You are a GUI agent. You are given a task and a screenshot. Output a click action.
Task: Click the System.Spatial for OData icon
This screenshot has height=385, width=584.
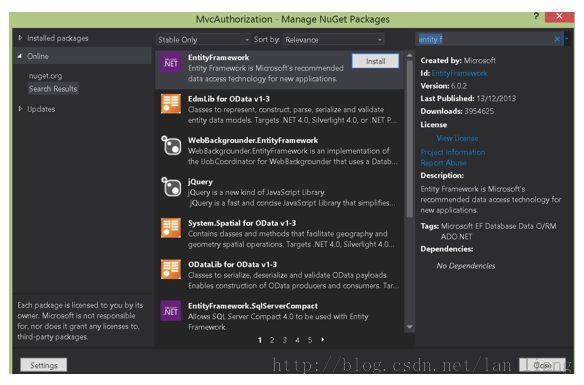[171, 228]
